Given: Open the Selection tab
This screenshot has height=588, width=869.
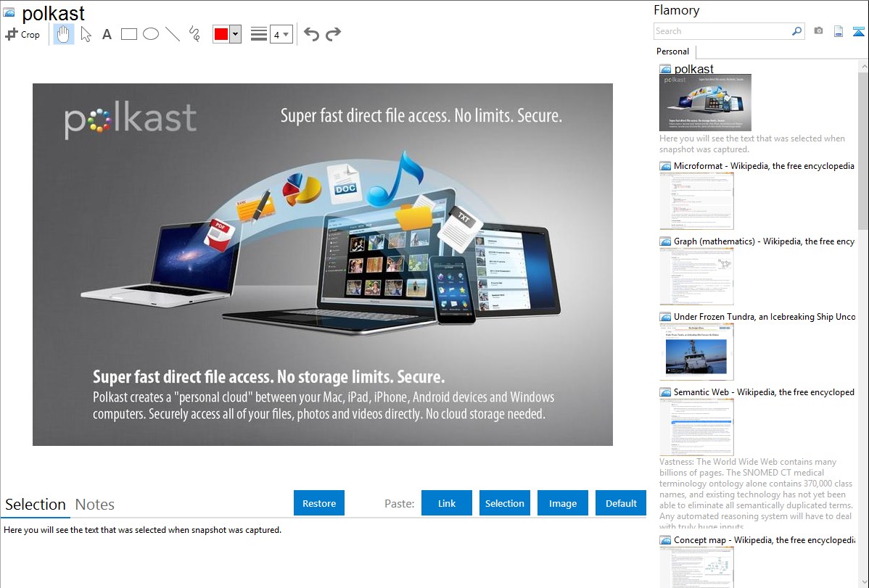Looking at the screenshot, I should [x=36, y=505].
